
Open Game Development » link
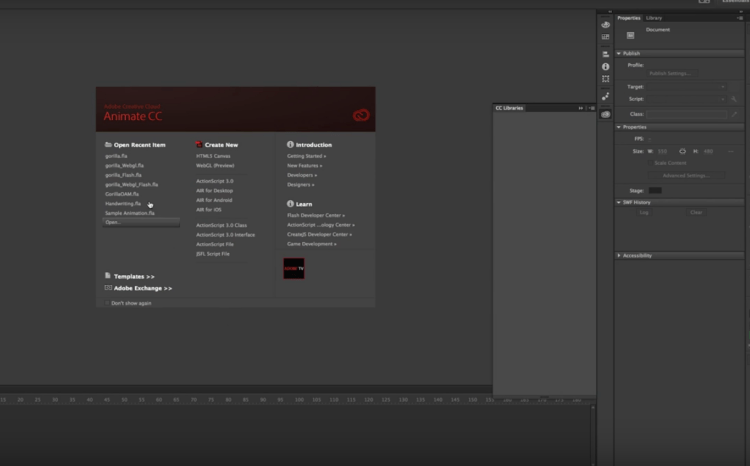point(312,244)
